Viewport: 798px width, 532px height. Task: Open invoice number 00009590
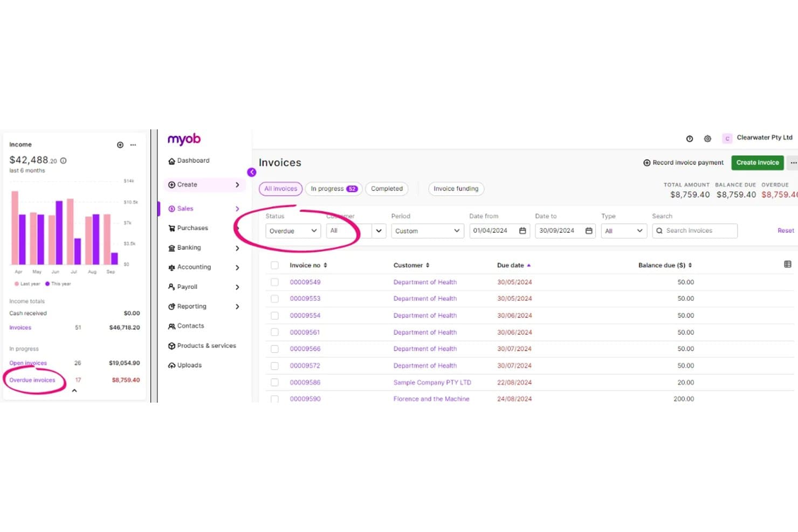click(x=305, y=399)
